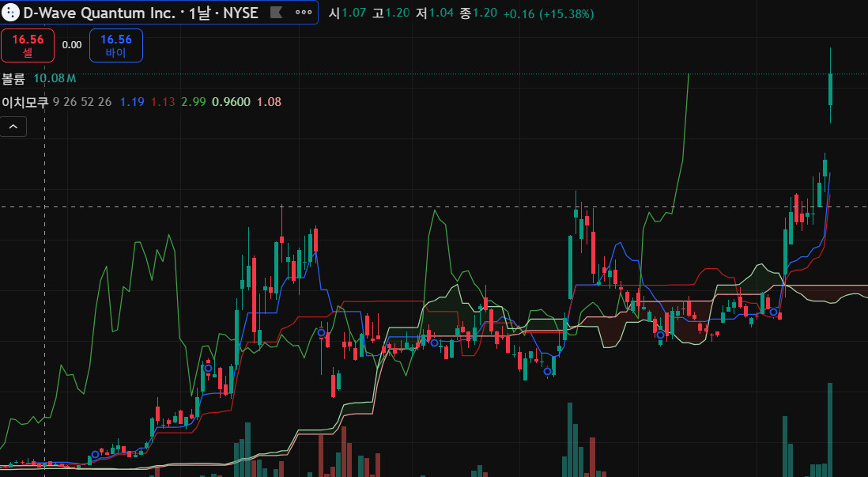This screenshot has height=477, width=868.
Task: Collapse the indicator legend with the chevron
Action: pyautogui.click(x=13, y=126)
